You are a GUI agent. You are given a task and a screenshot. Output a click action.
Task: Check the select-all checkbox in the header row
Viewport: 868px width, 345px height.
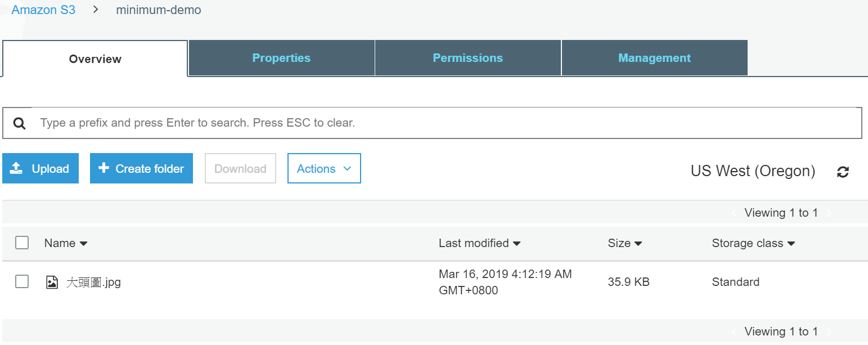(x=22, y=243)
